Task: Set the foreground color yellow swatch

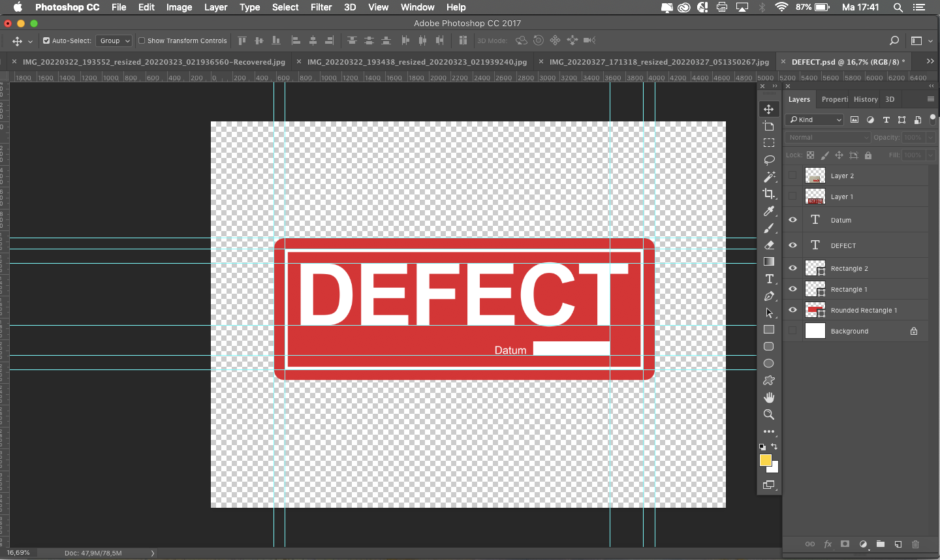Action: pos(765,460)
